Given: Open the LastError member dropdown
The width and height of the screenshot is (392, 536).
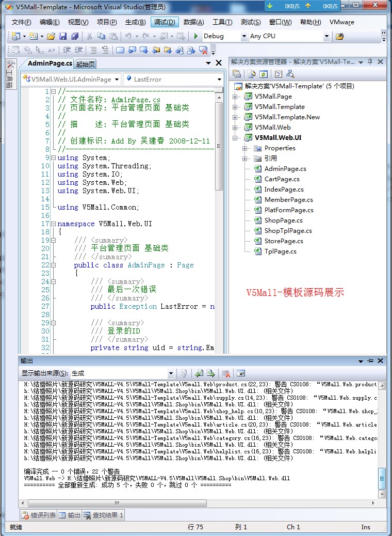Looking at the screenshot, I should (x=219, y=80).
